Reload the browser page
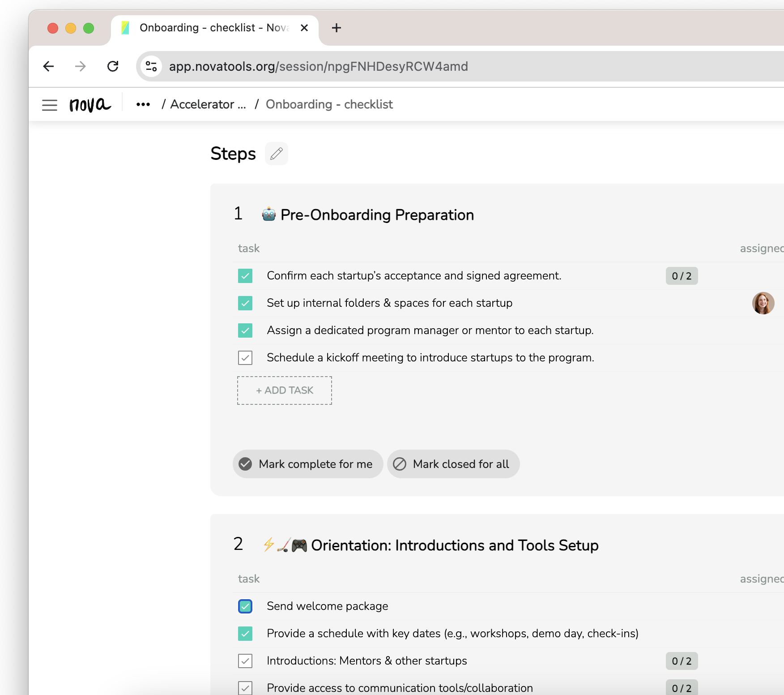This screenshot has height=695, width=784. [x=113, y=66]
